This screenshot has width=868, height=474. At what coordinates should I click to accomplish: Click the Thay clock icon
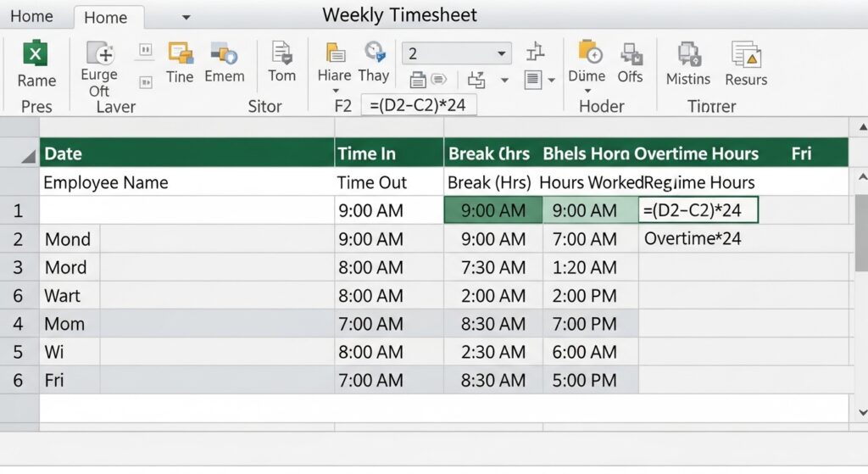pos(375,53)
